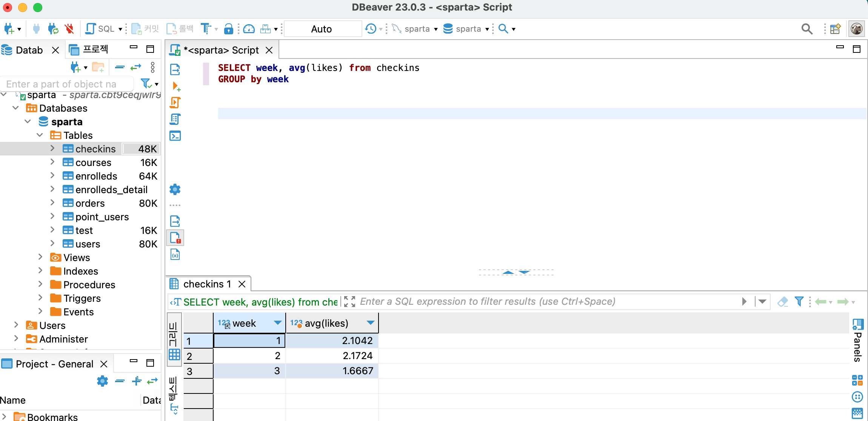
Task: Click the Explain execution plan icon
Action: tap(175, 119)
